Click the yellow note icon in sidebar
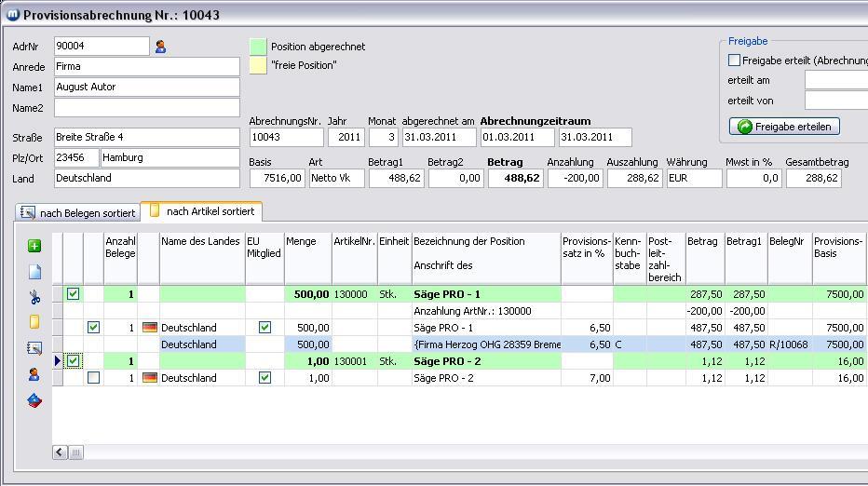 [34, 322]
